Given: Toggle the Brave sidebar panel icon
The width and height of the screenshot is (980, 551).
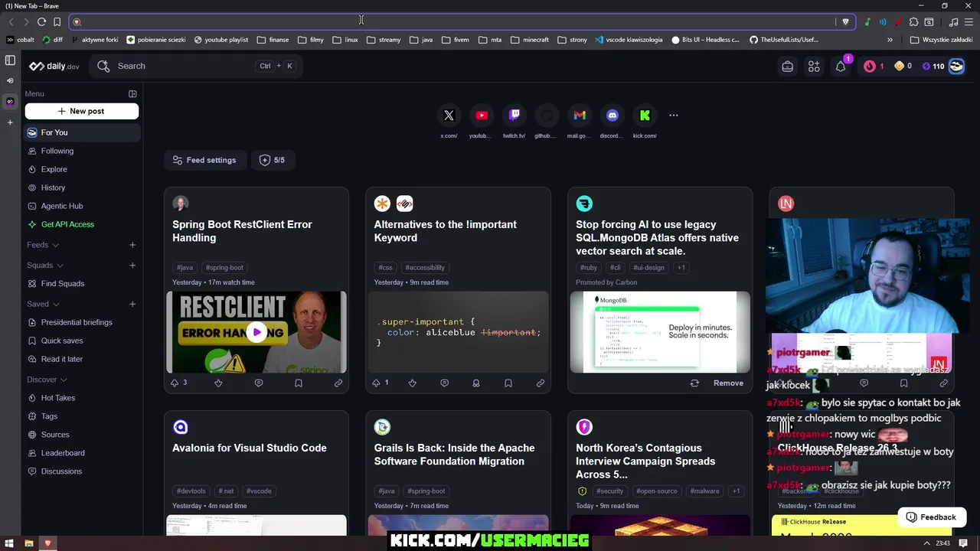Looking at the screenshot, I should click(10, 60).
